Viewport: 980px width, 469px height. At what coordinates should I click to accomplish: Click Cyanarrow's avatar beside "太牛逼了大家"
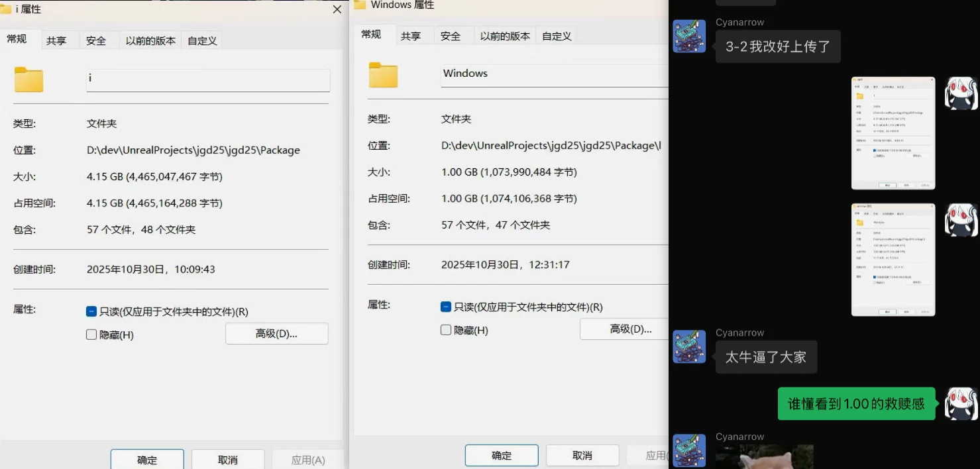pyautogui.click(x=689, y=346)
